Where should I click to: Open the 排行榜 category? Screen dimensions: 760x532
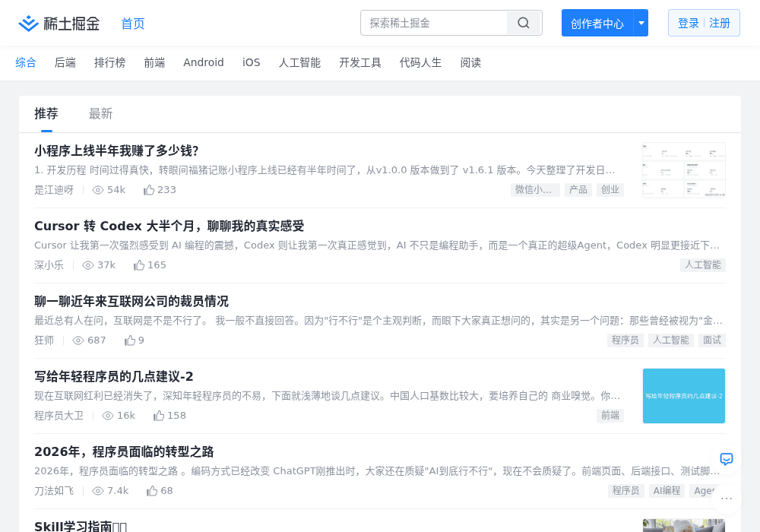pos(109,62)
